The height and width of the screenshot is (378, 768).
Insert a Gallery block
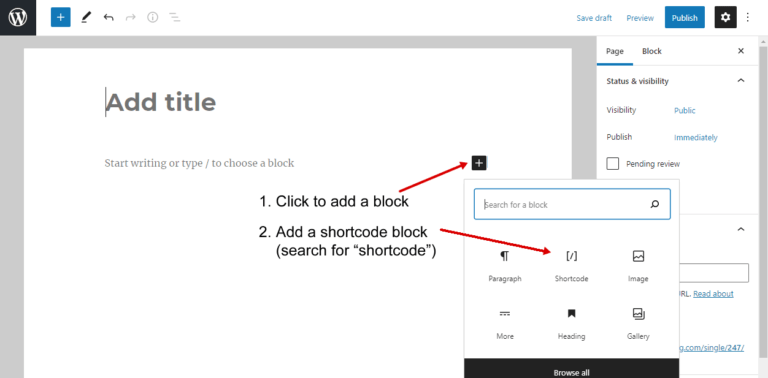[638, 324]
